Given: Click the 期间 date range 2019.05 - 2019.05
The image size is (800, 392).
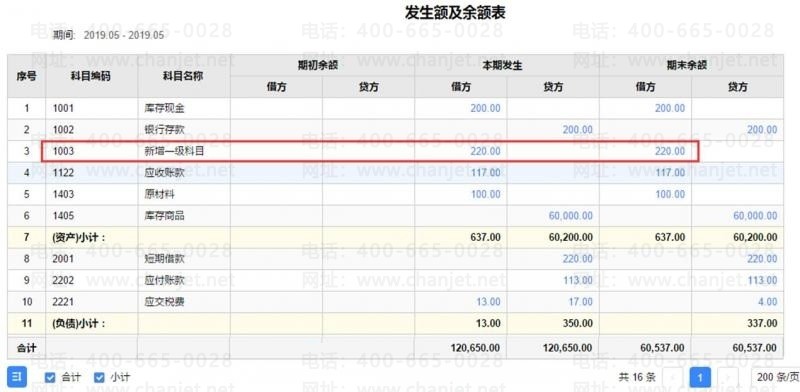Looking at the screenshot, I should click(124, 35).
